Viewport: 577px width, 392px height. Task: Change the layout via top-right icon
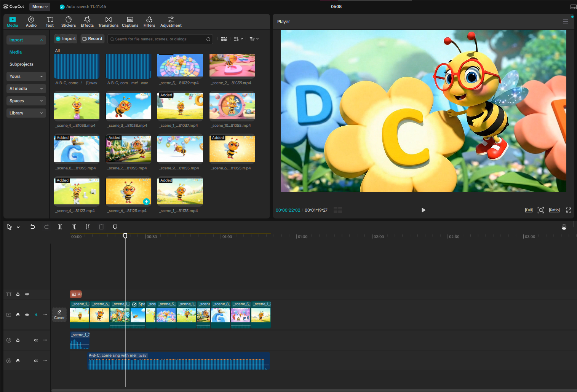[573, 7]
